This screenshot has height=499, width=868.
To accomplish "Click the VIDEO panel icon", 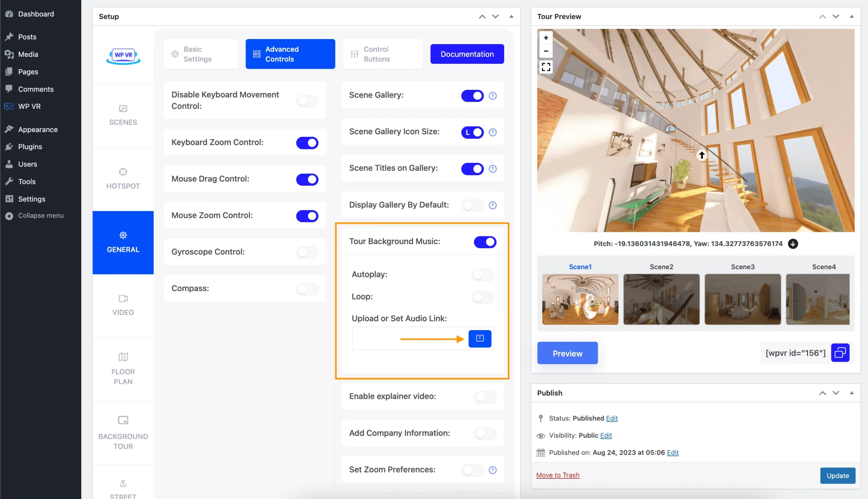I will coord(123,304).
